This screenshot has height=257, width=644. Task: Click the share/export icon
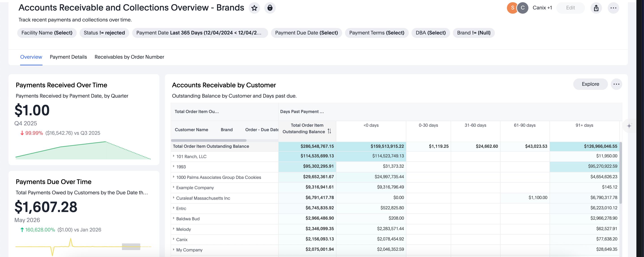coord(596,8)
